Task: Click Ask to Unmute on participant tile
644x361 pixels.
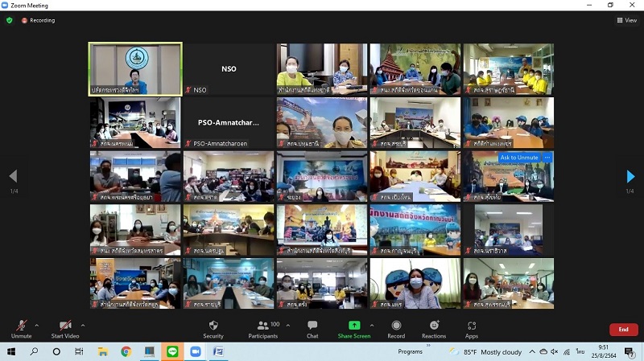Action: point(519,158)
